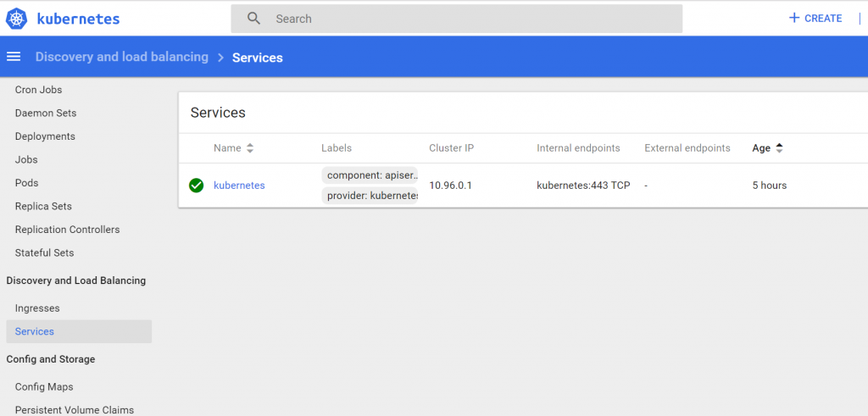Click the provider: kubernetes label chip
Viewport: 868px width, 416px height.
point(370,195)
